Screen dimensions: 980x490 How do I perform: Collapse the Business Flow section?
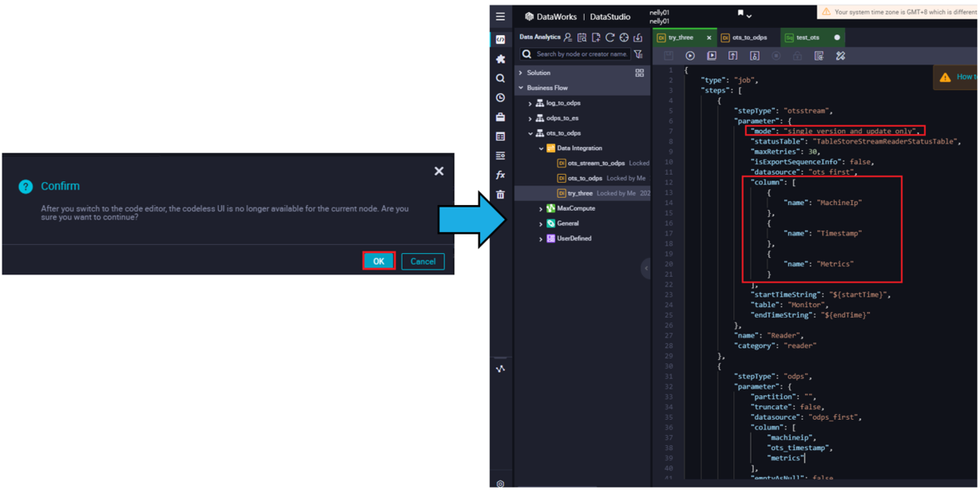[521, 88]
